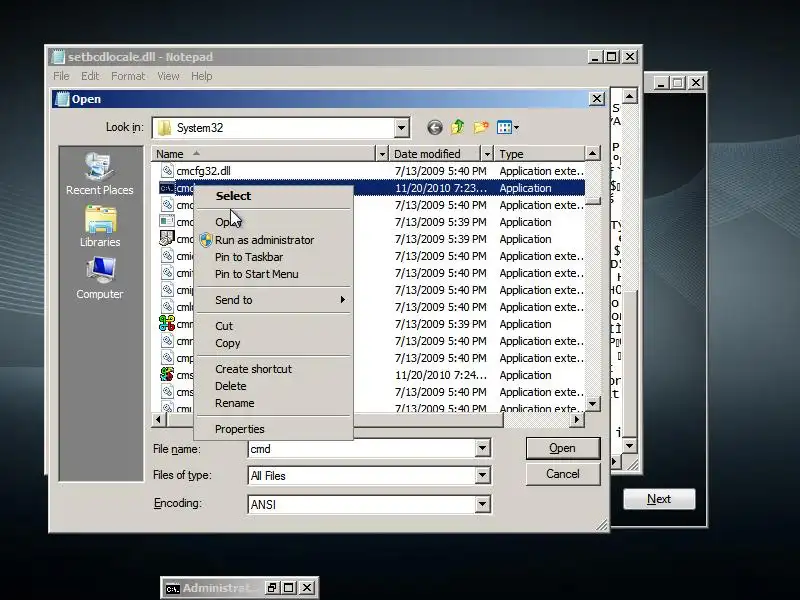Image resolution: width=800 pixels, height=600 pixels.
Task: Open Date modified column dropdown arrow
Action: click(487, 154)
